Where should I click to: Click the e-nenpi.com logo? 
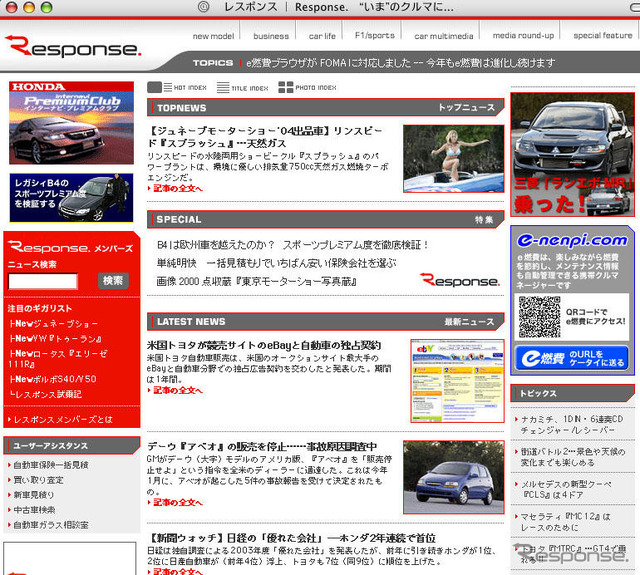tap(572, 240)
